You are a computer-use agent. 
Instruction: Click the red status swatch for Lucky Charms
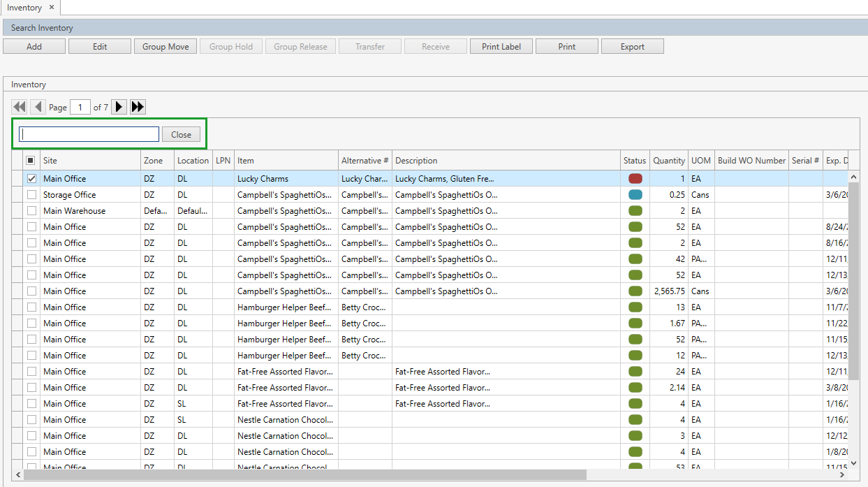[x=635, y=179]
